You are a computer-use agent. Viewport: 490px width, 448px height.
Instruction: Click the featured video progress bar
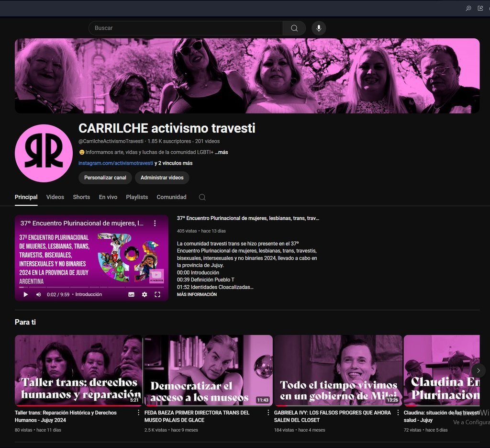(91, 287)
